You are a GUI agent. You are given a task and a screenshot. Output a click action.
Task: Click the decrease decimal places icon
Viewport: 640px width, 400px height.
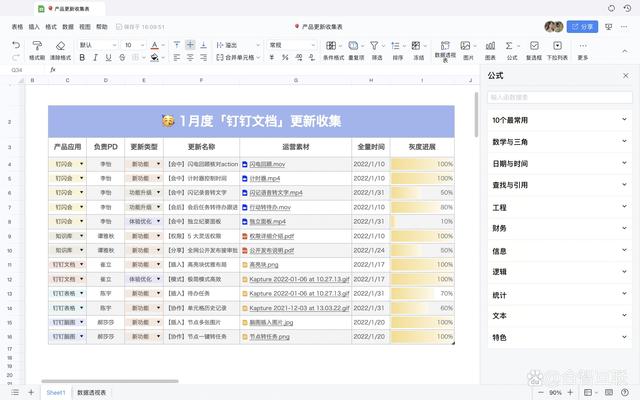click(x=312, y=58)
